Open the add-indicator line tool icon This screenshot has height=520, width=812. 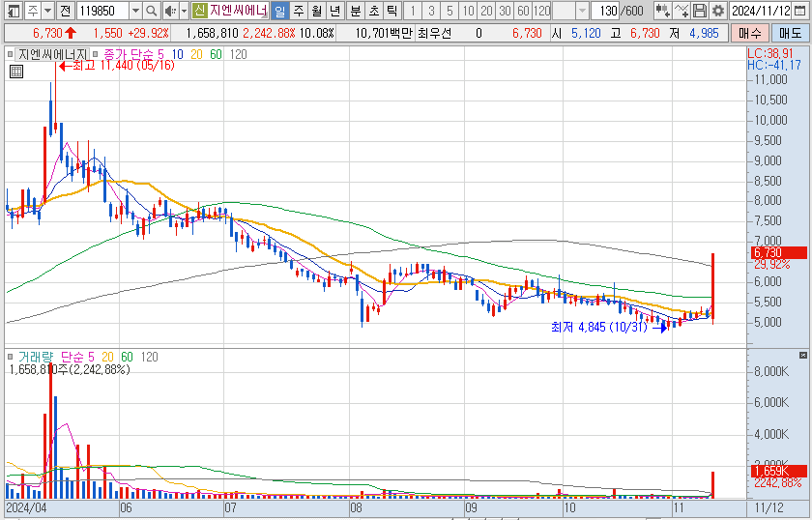click(681, 11)
